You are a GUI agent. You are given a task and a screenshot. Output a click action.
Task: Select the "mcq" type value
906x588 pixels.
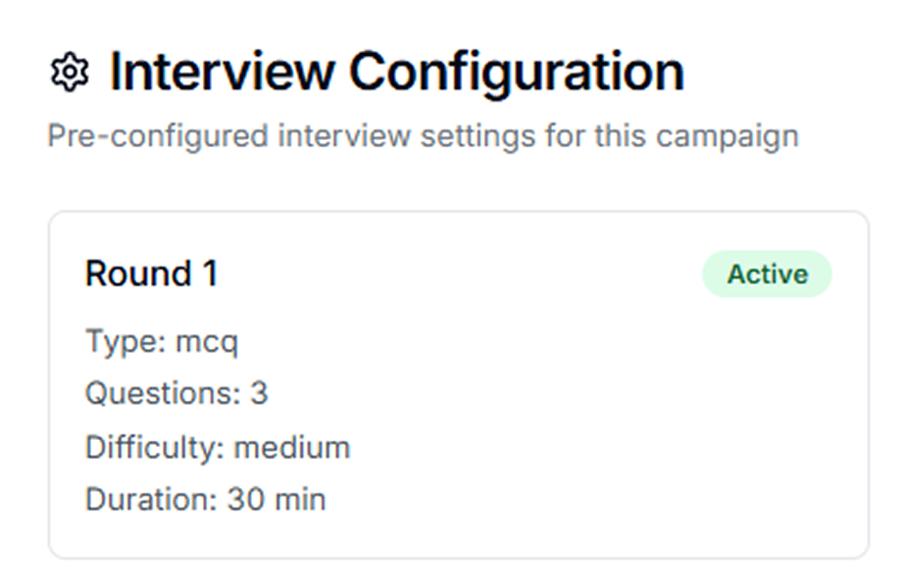pyautogui.click(x=207, y=343)
